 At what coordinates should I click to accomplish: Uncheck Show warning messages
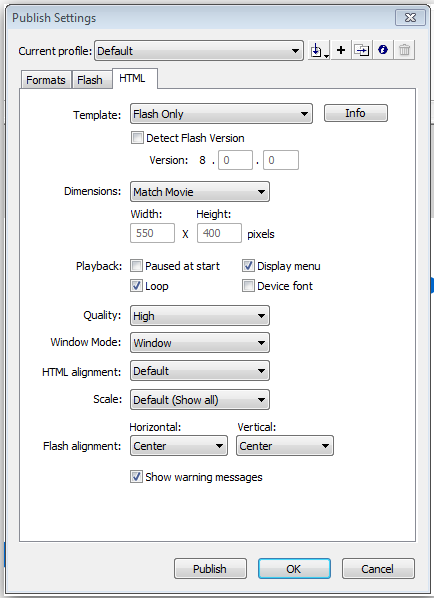(x=136, y=476)
